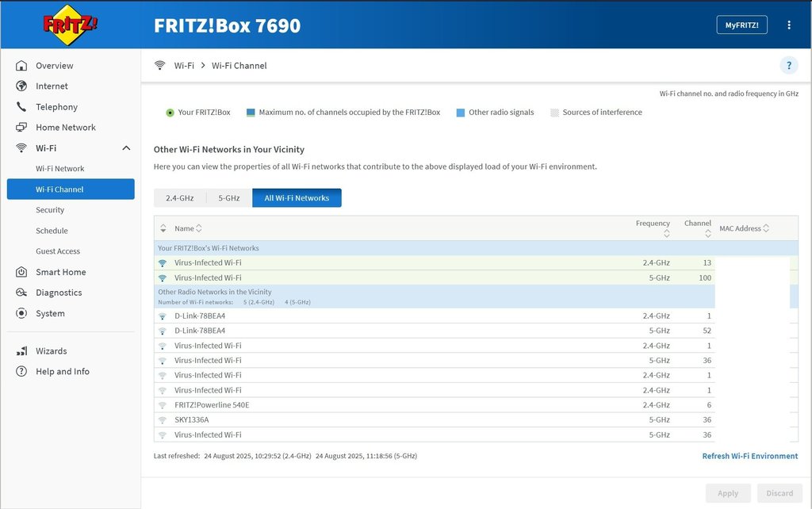Viewport: 812px width, 509px height.
Task: Sort table by MAC Address column
Action: tap(766, 228)
